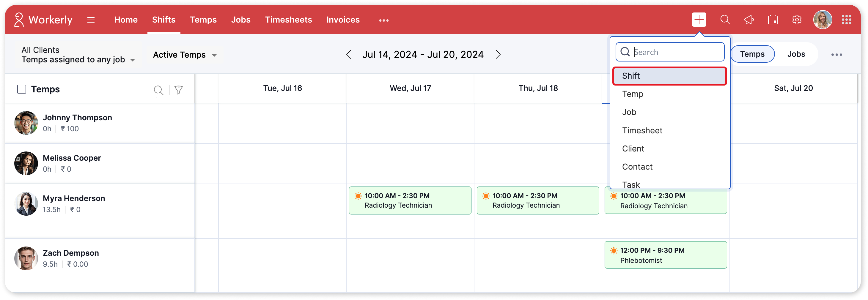The image size is (868, 300).
Task: Open the calendar icon in header
Action: 773,20
